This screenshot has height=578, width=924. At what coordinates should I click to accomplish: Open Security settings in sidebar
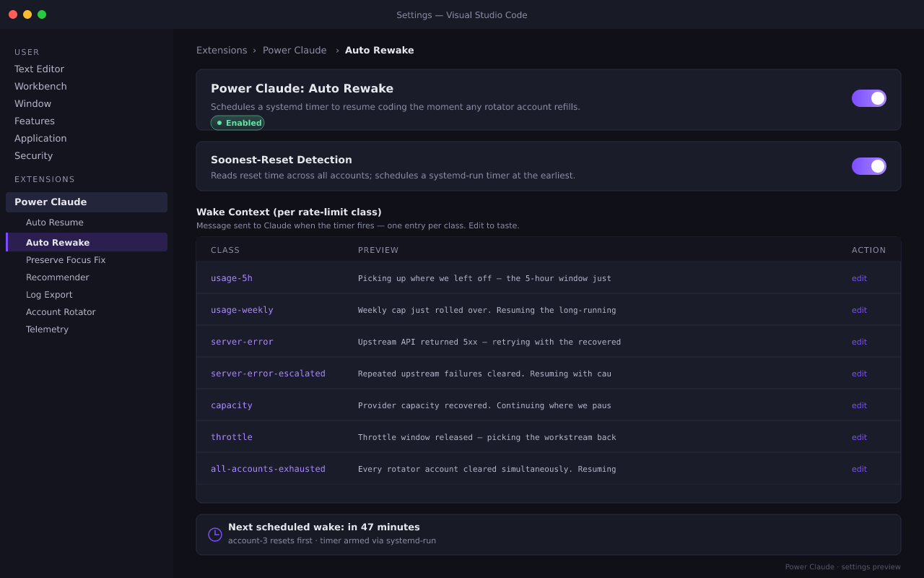tap(33, 156)
